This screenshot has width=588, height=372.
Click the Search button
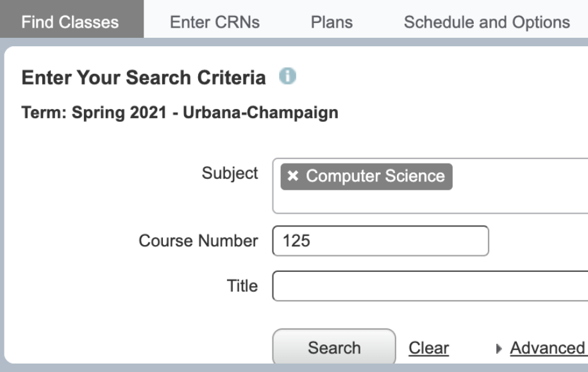333,347
